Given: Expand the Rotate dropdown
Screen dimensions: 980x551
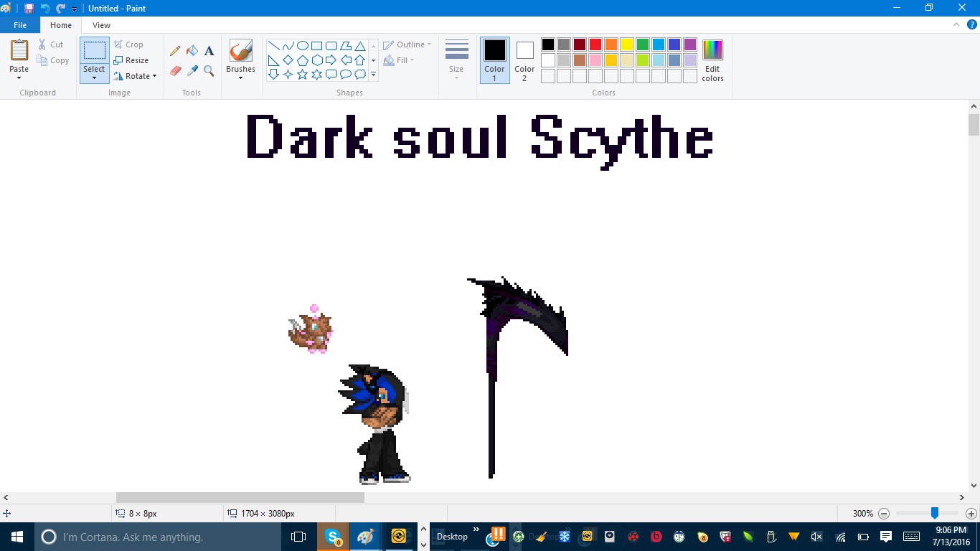Looking at the screenshot, I should coord(136,76).
